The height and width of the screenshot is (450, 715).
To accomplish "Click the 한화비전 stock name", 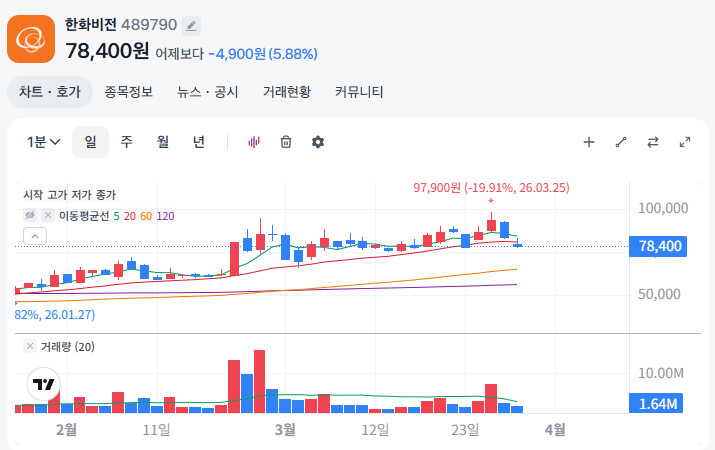I will pyautogui.click(x=91, y=25).
